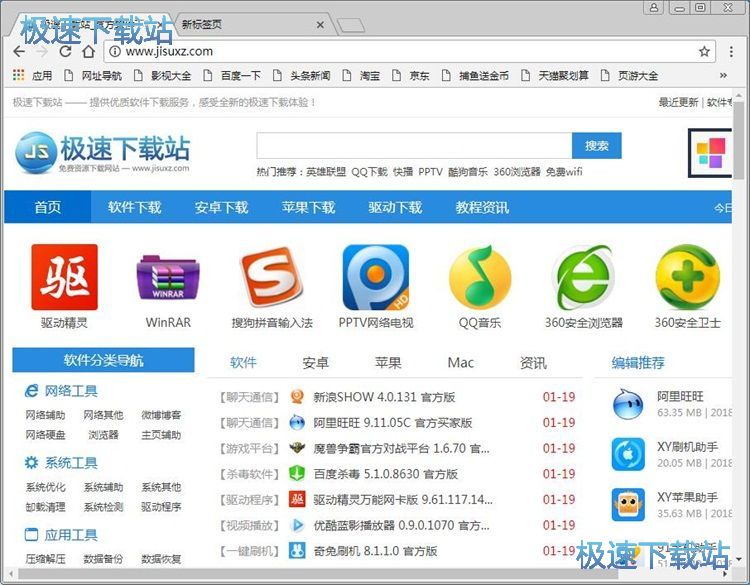The width and height of the screenshot is (750, 585).
Task: Click the 阿里旺旺 recommended app icon
Action: point(628,404)
